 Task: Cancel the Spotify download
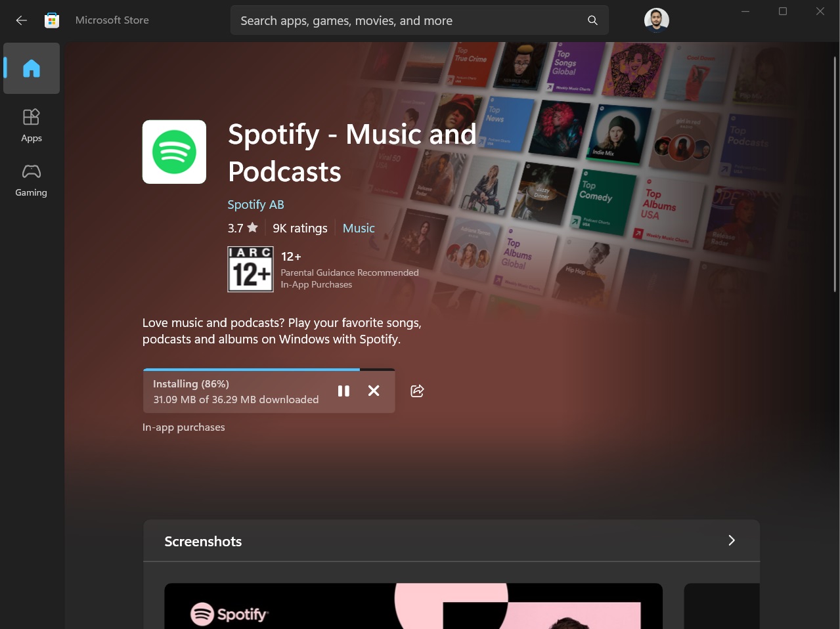pos(374,391)
